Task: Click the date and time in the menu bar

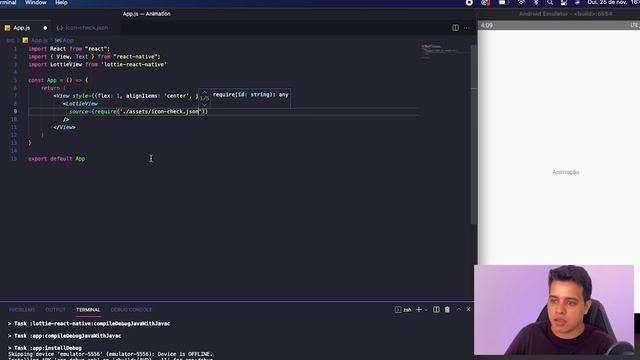Action: click(x=613, y=3)
